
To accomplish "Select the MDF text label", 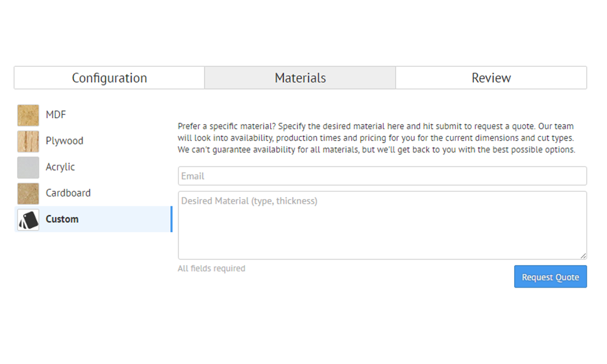I will pos(56,115).
